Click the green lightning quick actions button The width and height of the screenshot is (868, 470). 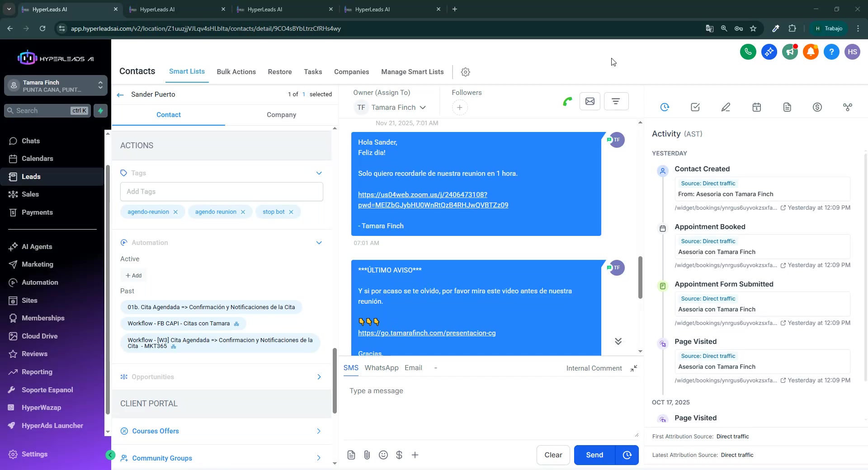tap(100, 111)
